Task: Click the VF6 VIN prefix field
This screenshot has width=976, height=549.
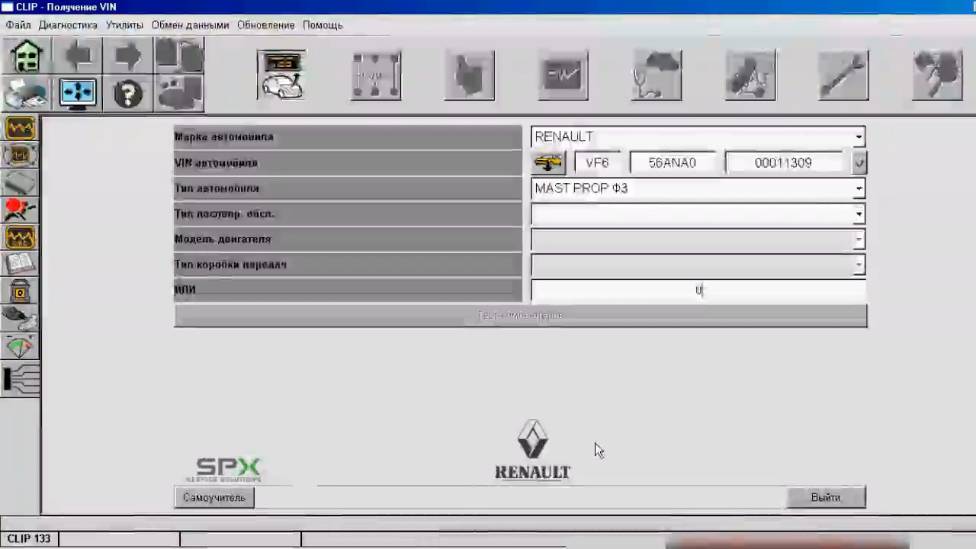Action: coord(597,163)
